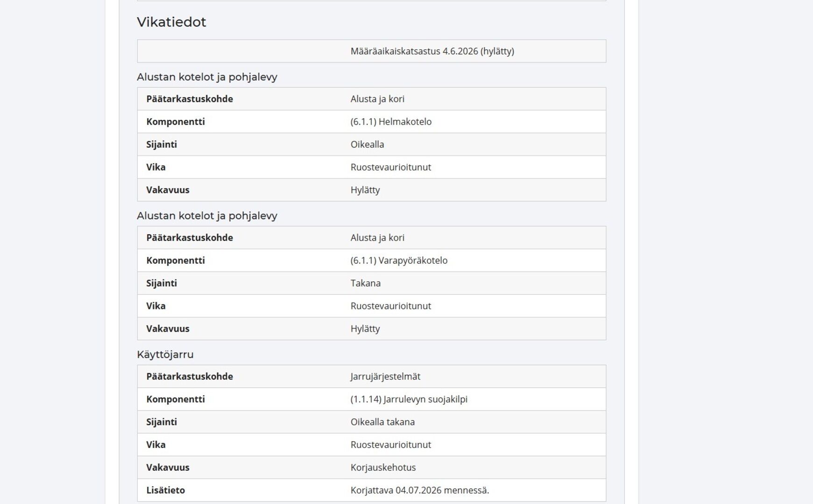Select the first Alusta ja kori value

tap(377, 99)
